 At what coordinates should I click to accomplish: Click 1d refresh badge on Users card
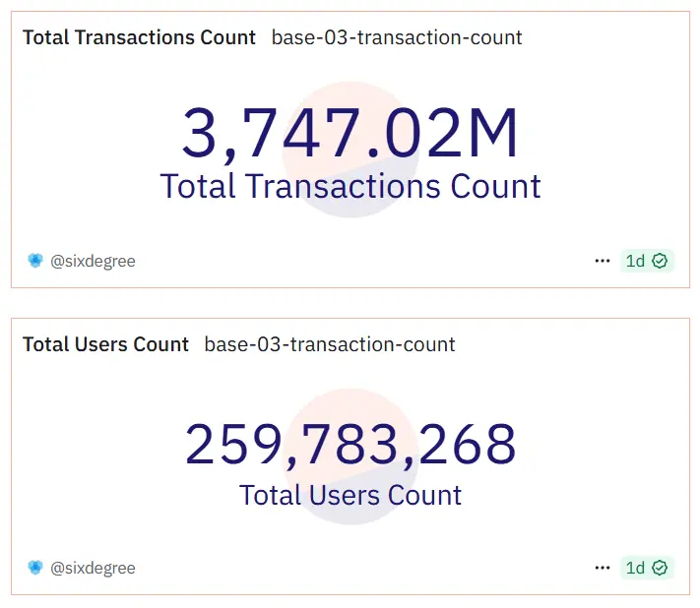(647, 568)
